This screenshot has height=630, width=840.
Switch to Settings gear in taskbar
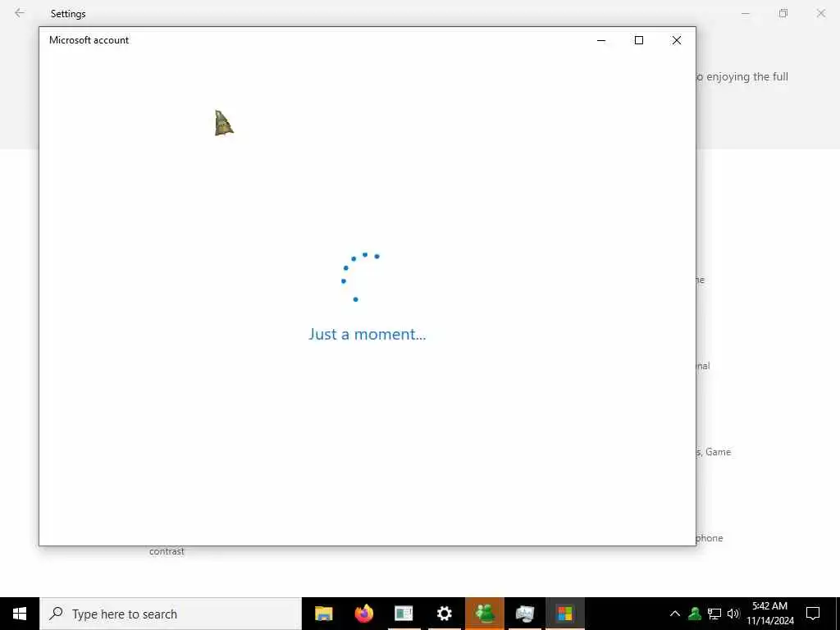click(x=444, y=614)
